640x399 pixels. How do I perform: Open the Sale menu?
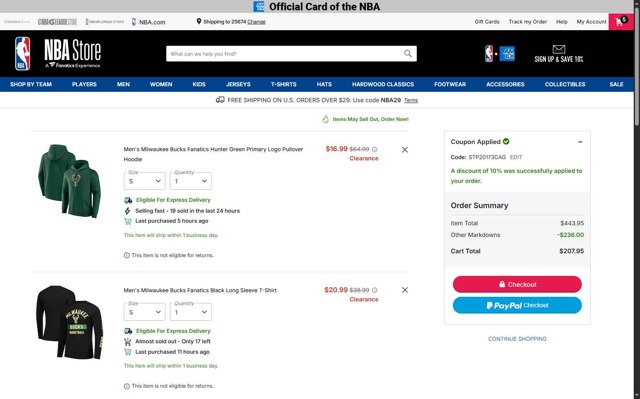pos(616,84)
